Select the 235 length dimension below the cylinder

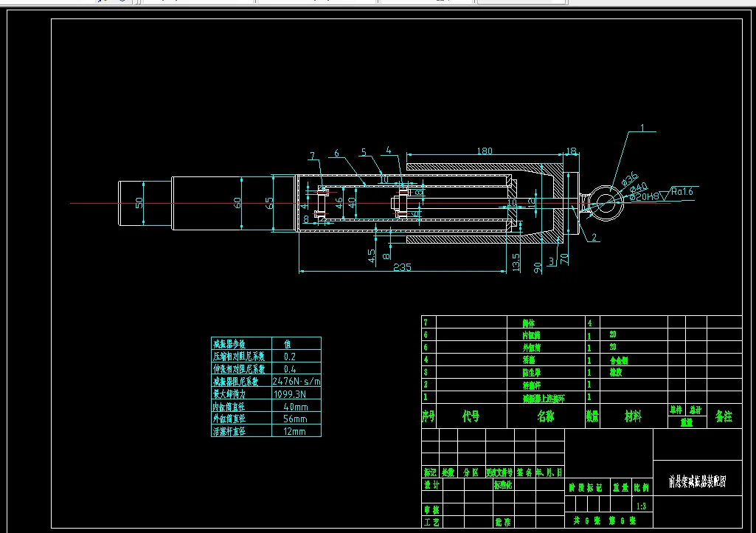tap(402, 267)
